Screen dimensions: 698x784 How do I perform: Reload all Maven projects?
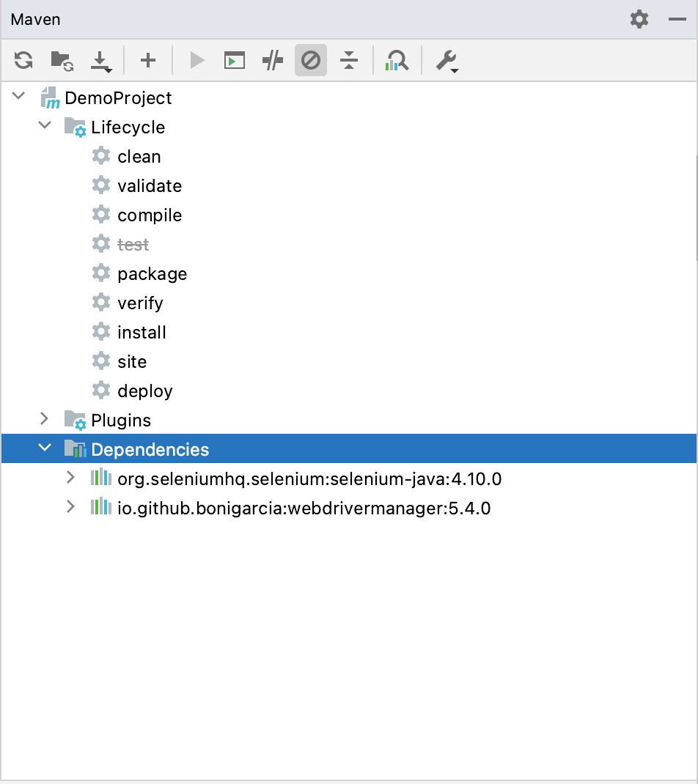pos(23,60)
